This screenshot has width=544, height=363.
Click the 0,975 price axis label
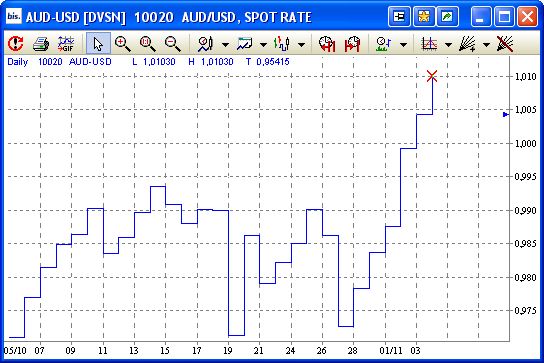point(525,311)
